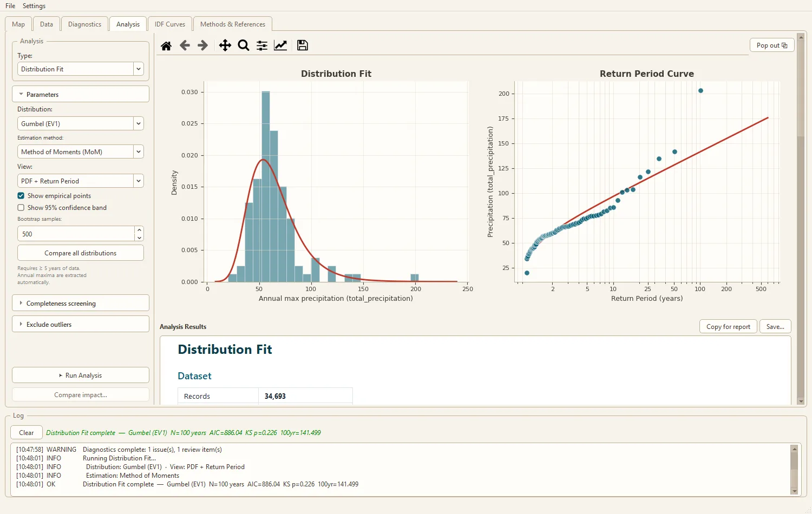Save figure with floppy disk icon
Viewport: 812px width, 514px height.
tap(303, 45)
